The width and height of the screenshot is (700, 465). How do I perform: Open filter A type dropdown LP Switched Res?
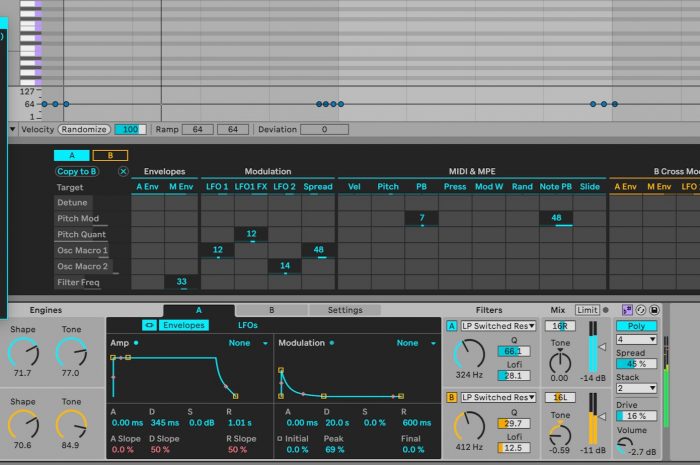point(498,326)
